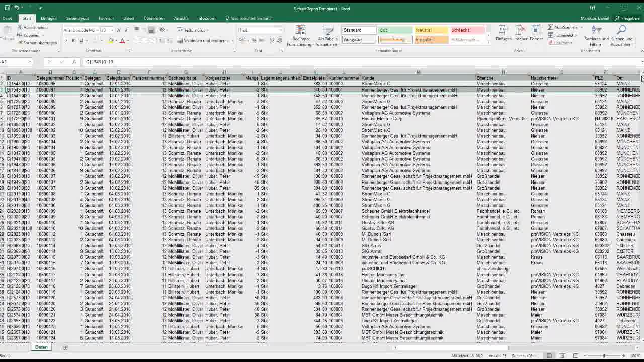
Task: Apply the Eingabe cell style
Action: tap(431, 40)
